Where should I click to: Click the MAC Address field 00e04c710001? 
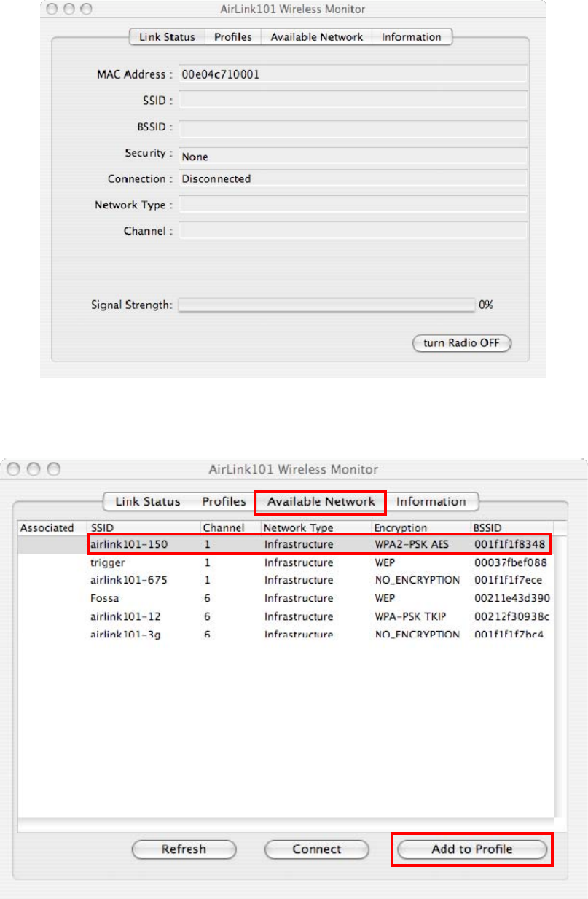tap(353, 74)
